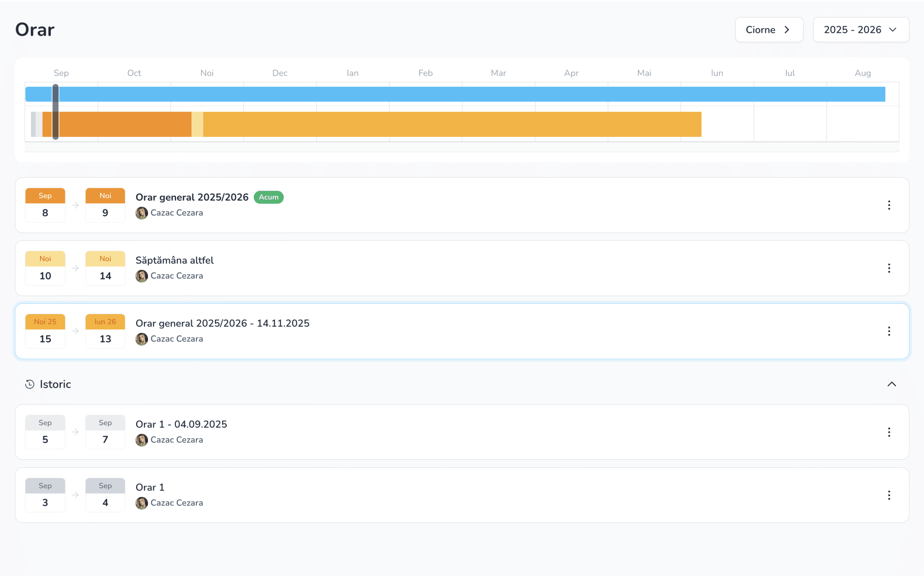Screen dimensions: 924x576
Task: Open the Ciorne drafts button
Action: click(769, 30)
